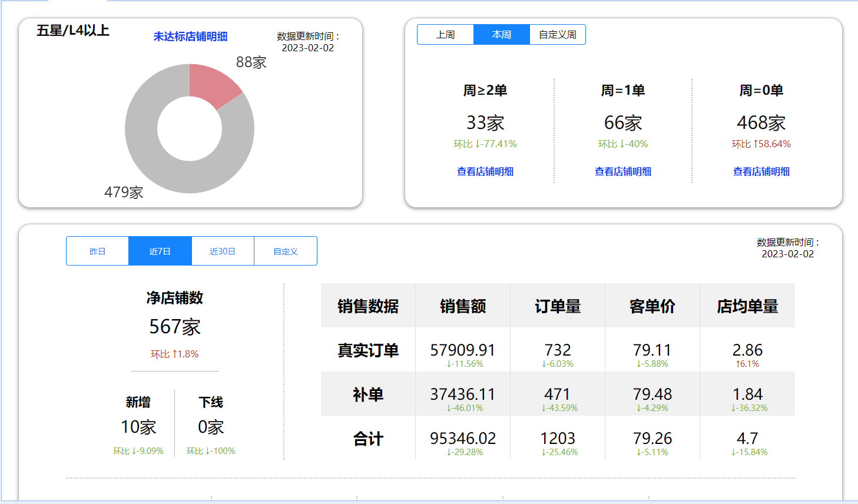This screenshot has height=504, width=858.
Task: Click 环比 ↑1.8% under 净店铺数
Action: coord(175,354)
